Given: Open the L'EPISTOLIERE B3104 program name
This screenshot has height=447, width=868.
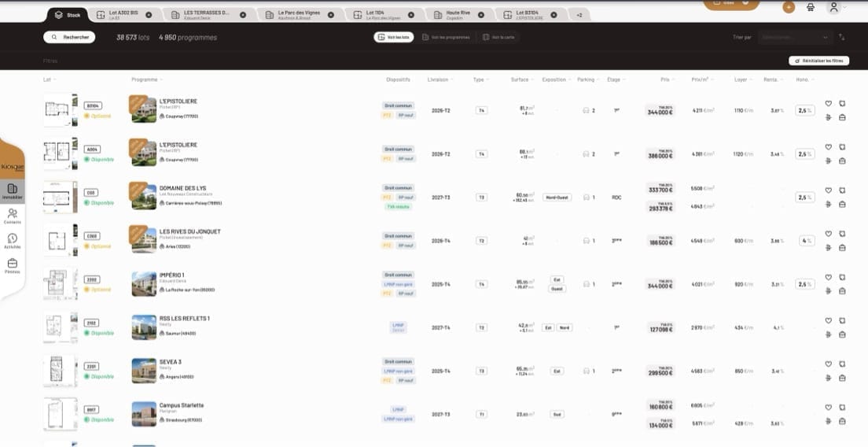Looking at the screenshot, I should point(178,102).
